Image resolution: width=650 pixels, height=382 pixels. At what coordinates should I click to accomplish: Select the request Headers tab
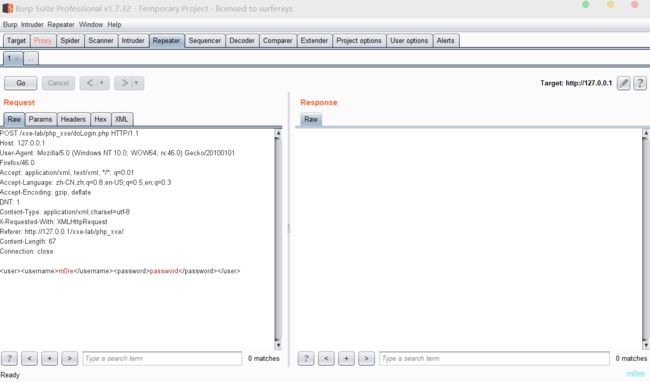73,119
